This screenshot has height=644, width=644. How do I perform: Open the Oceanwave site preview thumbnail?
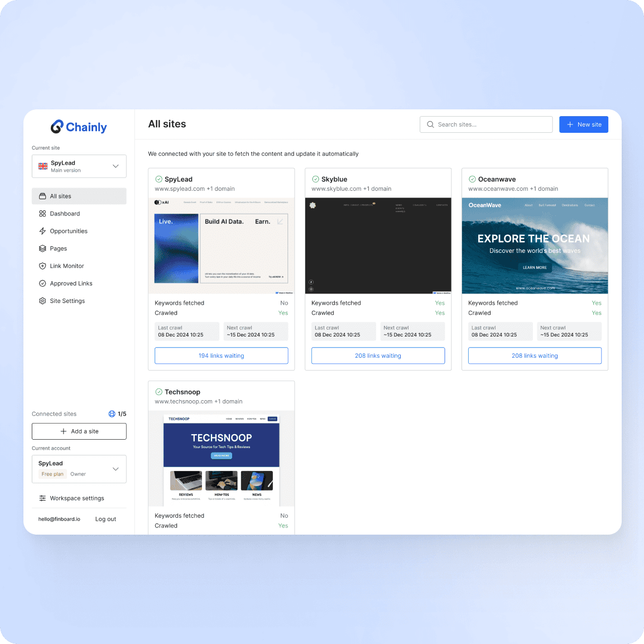point(535,246)
